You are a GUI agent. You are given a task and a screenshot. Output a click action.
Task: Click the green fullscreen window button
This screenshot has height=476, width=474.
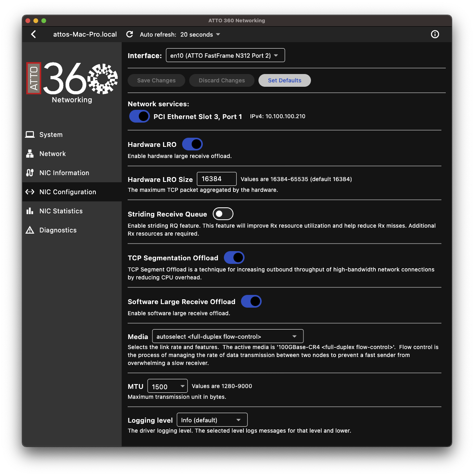point(44,21)
